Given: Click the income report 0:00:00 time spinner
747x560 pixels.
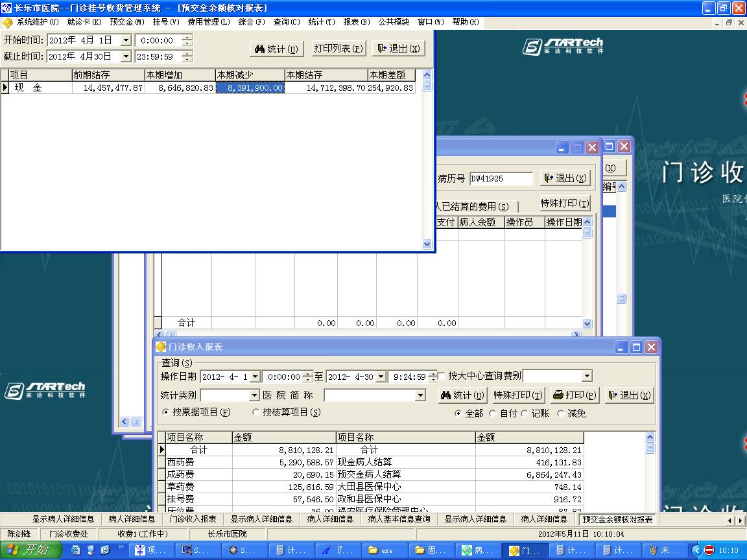Looking at the screenshot, I should (307, 377).
